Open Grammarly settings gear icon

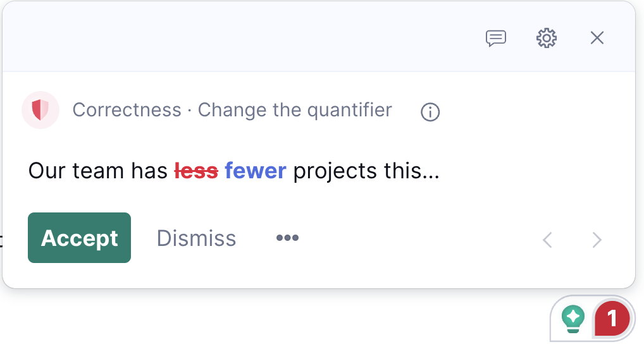pyautogui.click(x=546, y=38)
